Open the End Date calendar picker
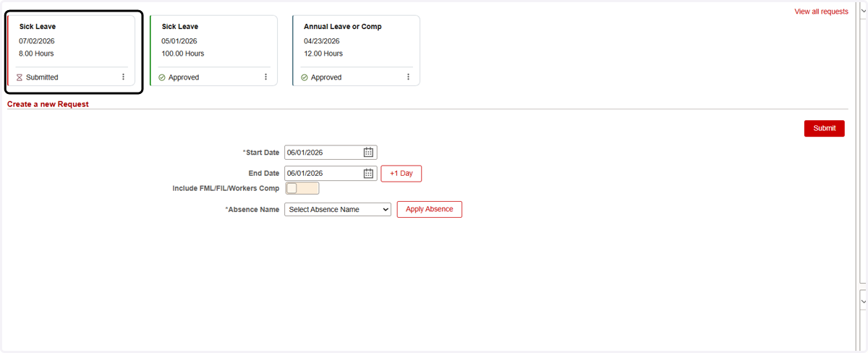The width and height of the screenshot is (868, 353). pyautogui.click(x=368, y=174)
